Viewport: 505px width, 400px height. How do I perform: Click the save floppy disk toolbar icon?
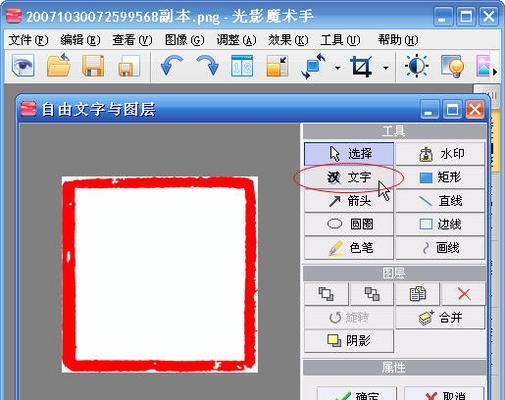93,66
